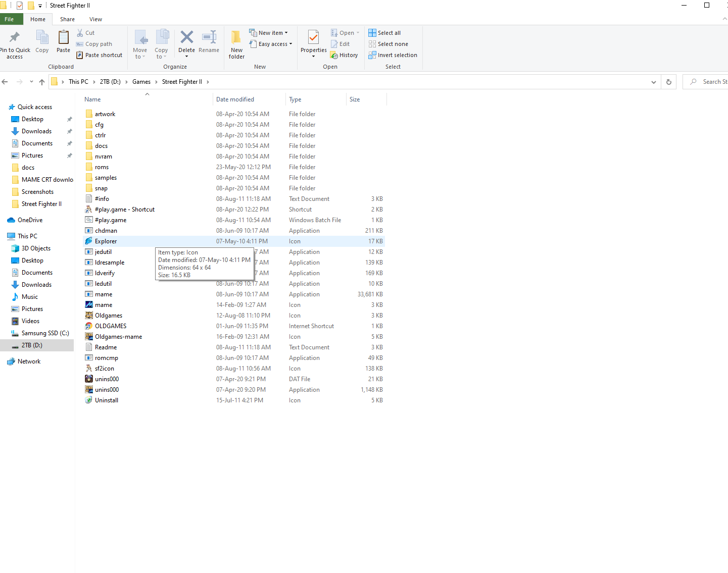Collapse the ribbon with the chevron
This screenshot has height=573, width=728.
(724, 19)
